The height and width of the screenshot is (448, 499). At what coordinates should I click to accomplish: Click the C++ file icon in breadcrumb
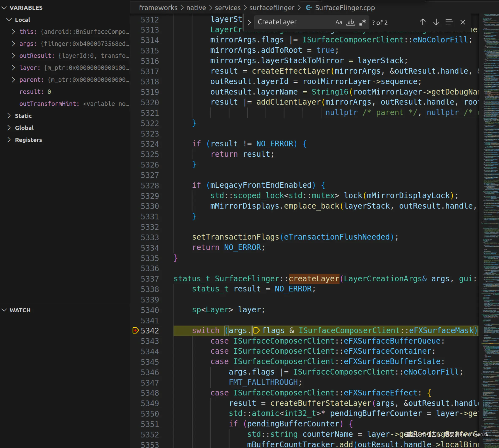click(309, 8)
